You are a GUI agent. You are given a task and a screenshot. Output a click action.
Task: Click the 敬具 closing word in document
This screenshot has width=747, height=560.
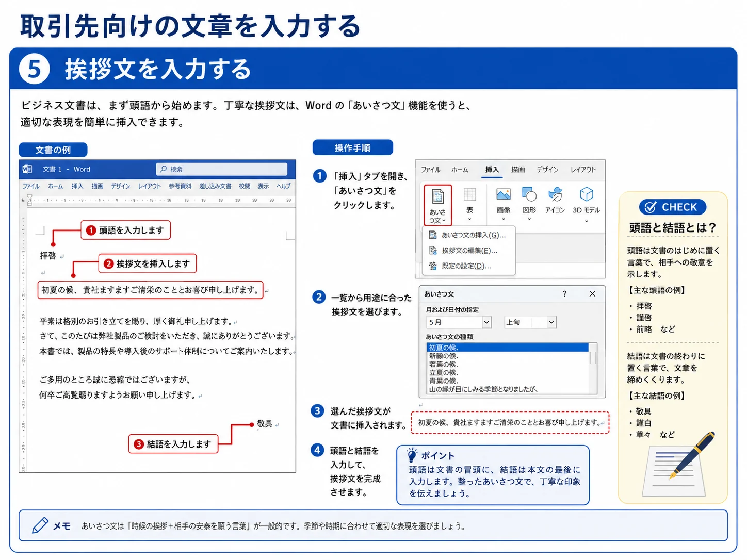click(x=265, y=424)
